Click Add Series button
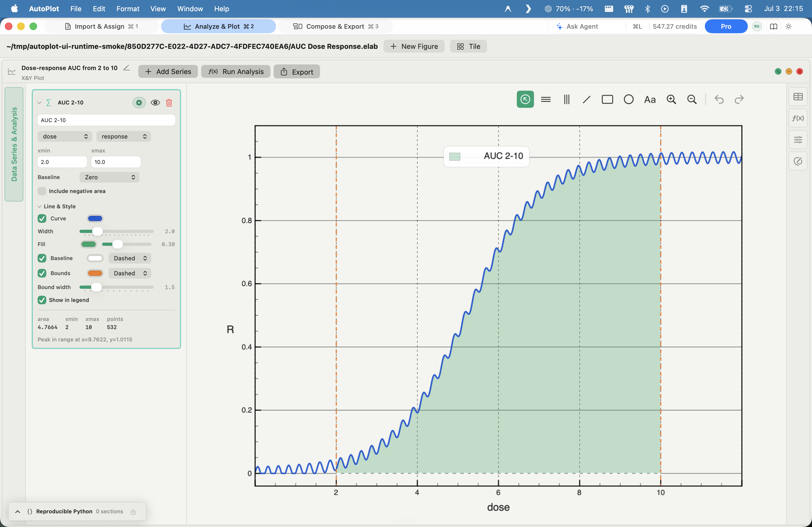The image size is (812, 527). 168,71
